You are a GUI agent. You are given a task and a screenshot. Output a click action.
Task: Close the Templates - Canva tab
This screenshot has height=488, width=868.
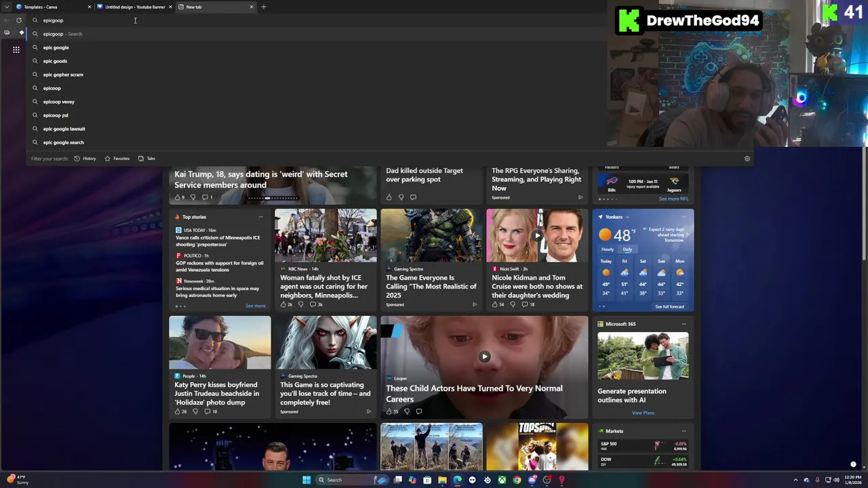(x=89, y=7)
